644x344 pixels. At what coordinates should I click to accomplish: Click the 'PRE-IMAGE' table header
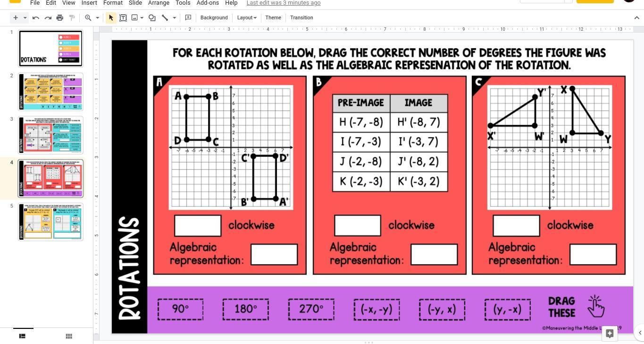point(361,103)
